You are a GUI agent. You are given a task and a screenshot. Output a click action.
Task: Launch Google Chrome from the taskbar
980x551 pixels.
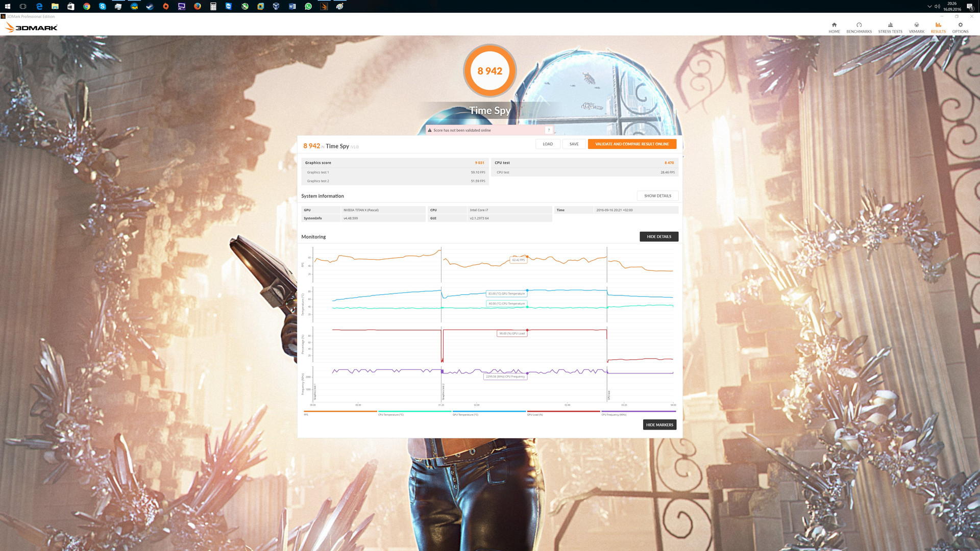[87, 6]
